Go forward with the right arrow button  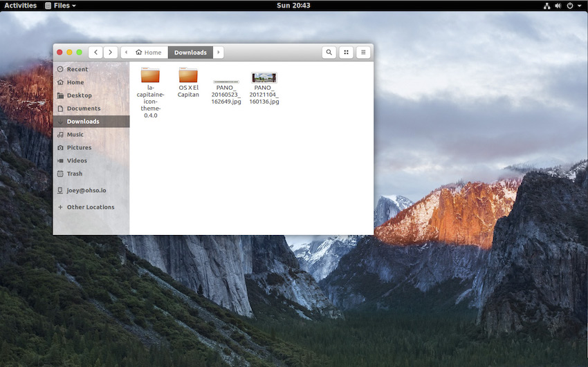pyautogui.click(x=110, y=53)
